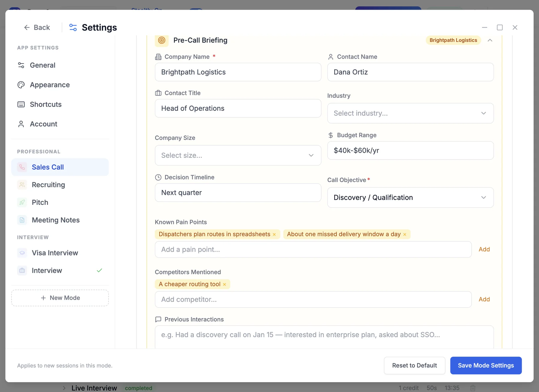This screenshot has height=392, width=539.
Task: Click the Pitch rocket icon
Action: [22, 202]
